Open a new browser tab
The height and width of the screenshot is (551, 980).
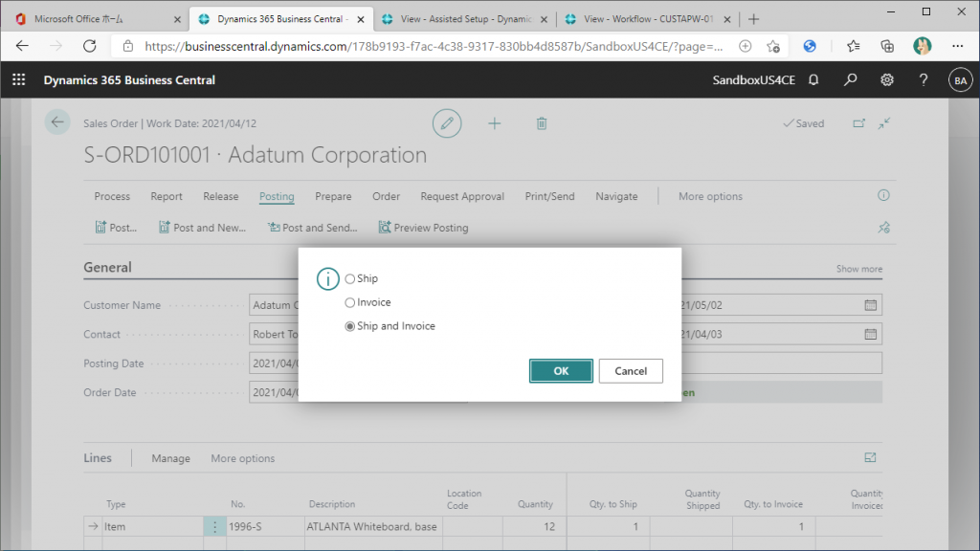(x=753, y=19)
